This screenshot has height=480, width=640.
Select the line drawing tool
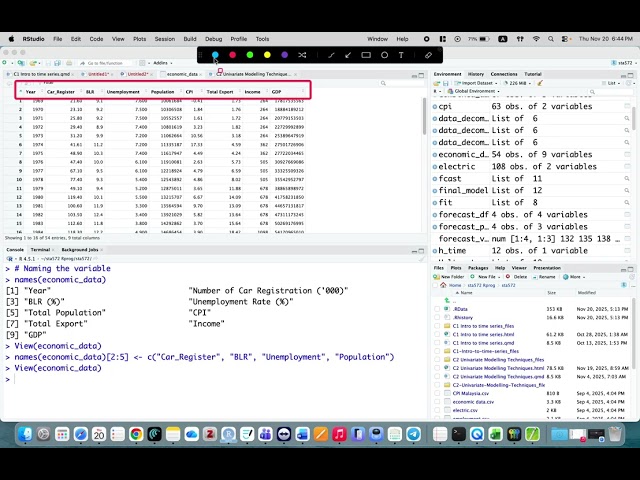pos(331,55)
